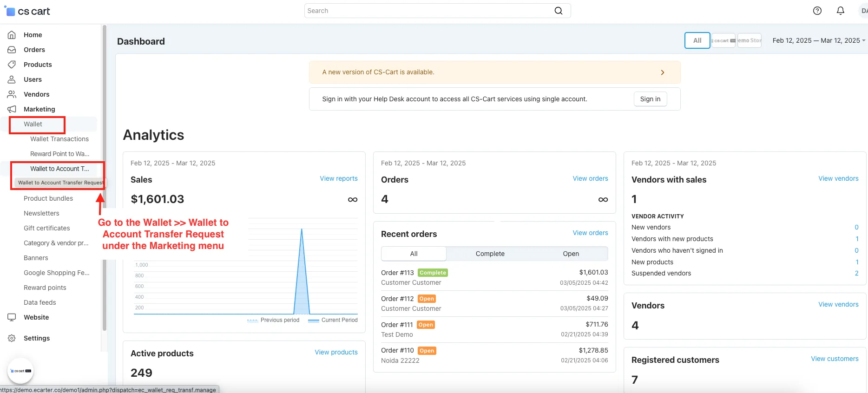
Task: Switch recent orders to Open tab
Action: point(571,254)
